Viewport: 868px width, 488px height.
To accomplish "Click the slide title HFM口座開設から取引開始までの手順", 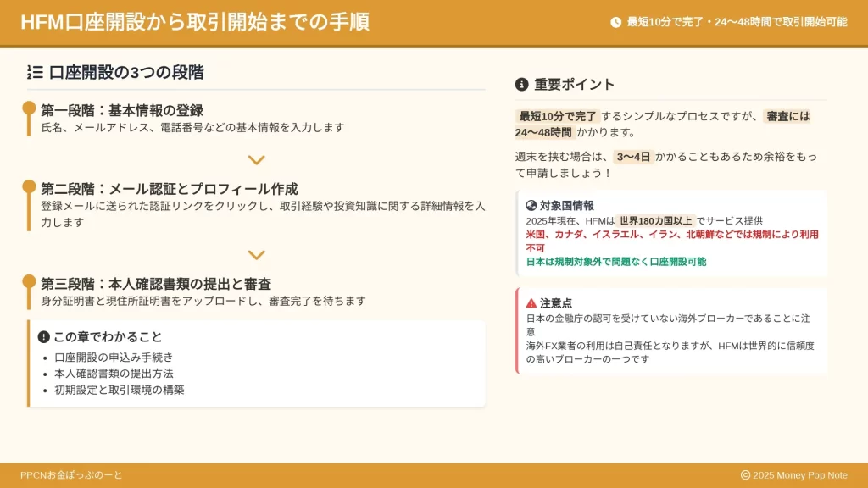I will 195,22.
